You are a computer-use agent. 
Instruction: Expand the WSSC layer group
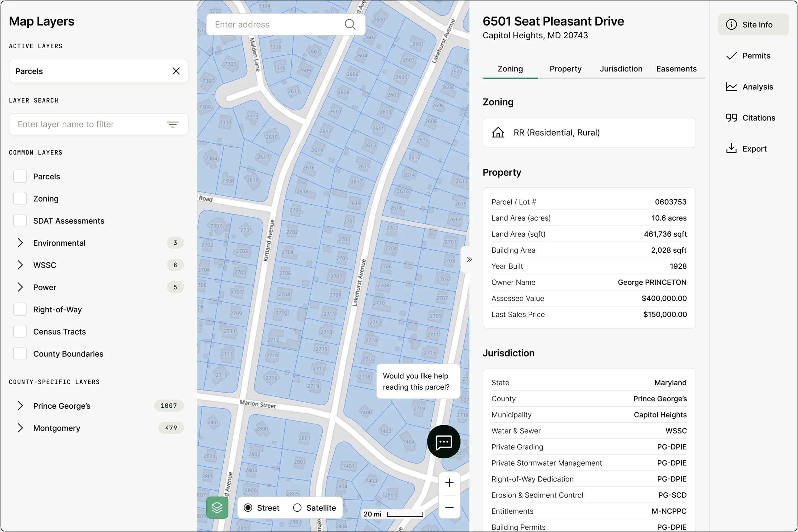(20, 265)
